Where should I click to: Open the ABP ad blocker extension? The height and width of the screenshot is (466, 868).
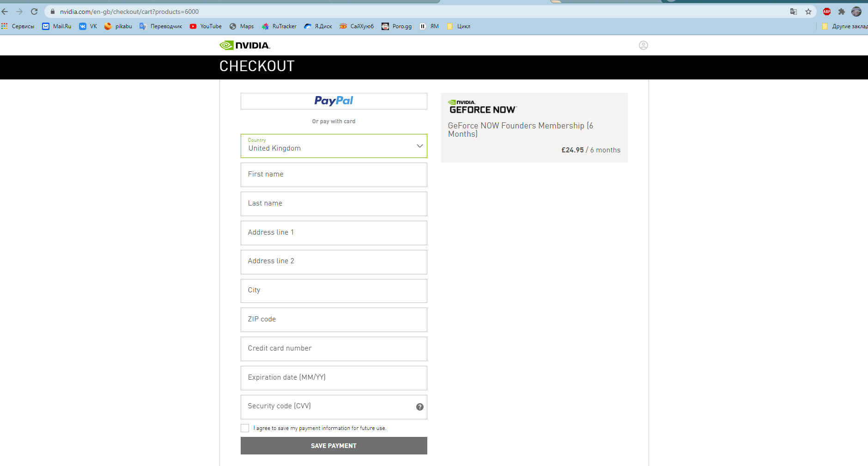827,12
